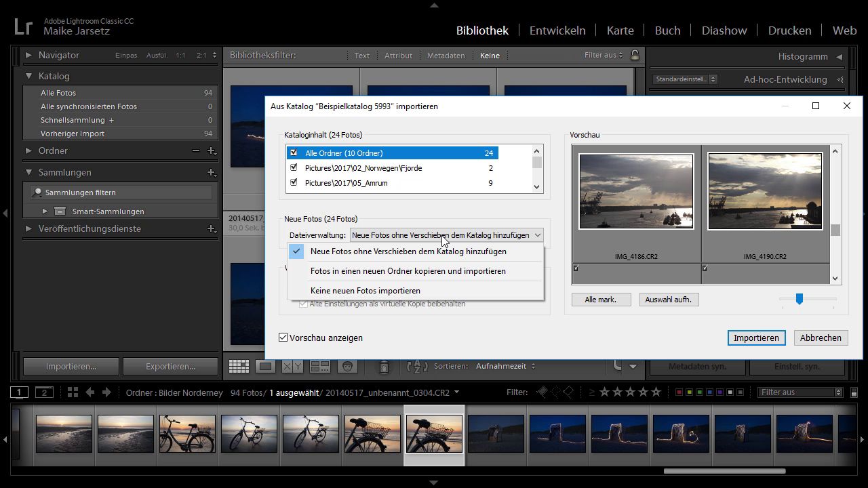Collapse the Histogramm panel
Screen dimensions: 868x488
[x=839, y=56]
